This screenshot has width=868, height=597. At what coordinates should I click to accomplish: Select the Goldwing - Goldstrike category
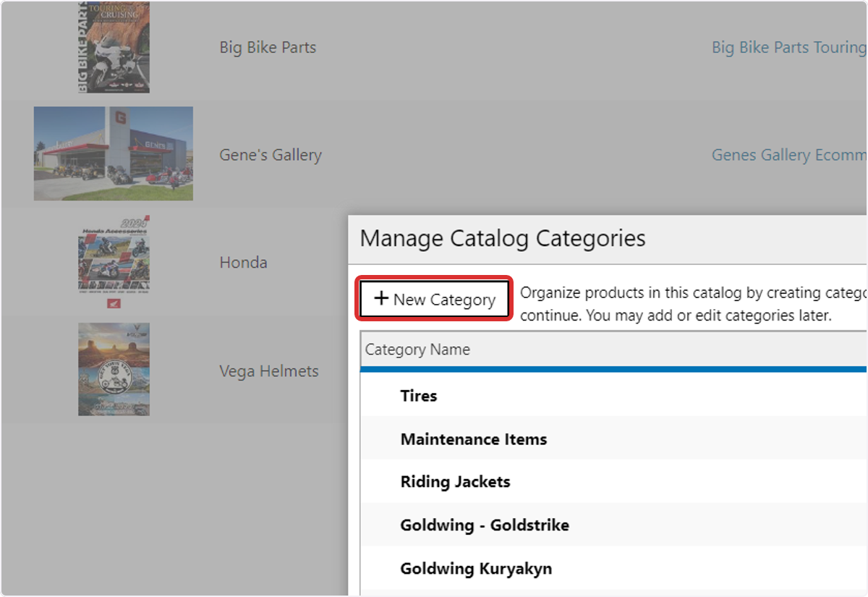point(613,525)
